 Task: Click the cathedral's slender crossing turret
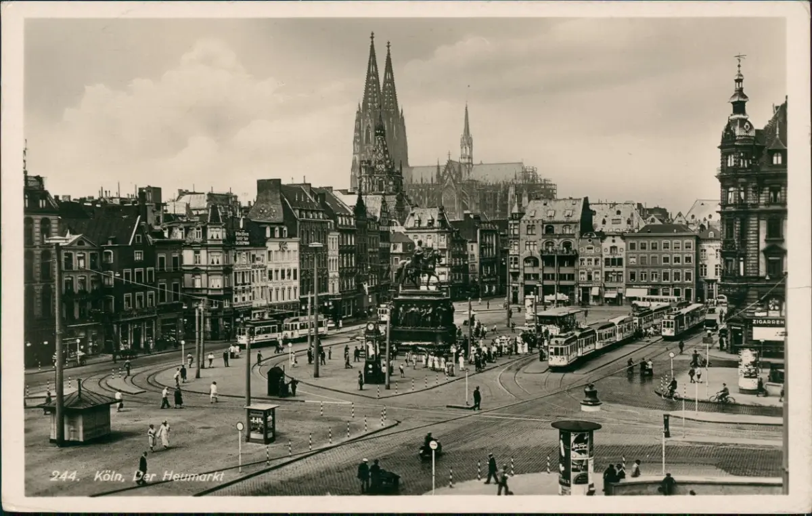click(x=466, y=137)
